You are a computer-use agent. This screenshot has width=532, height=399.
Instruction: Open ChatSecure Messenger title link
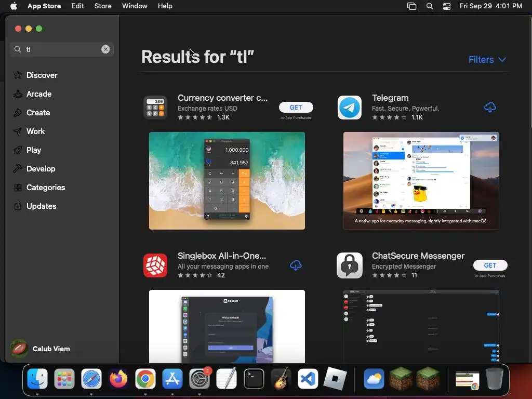pyautogui.click(x=418, y=256)
